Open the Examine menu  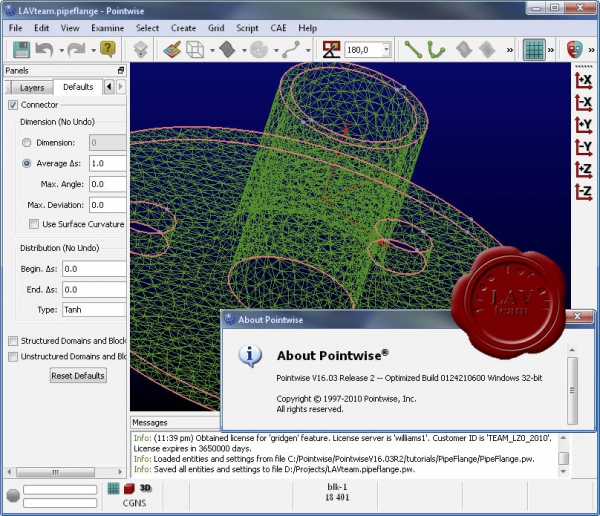[x=108, y=28]
